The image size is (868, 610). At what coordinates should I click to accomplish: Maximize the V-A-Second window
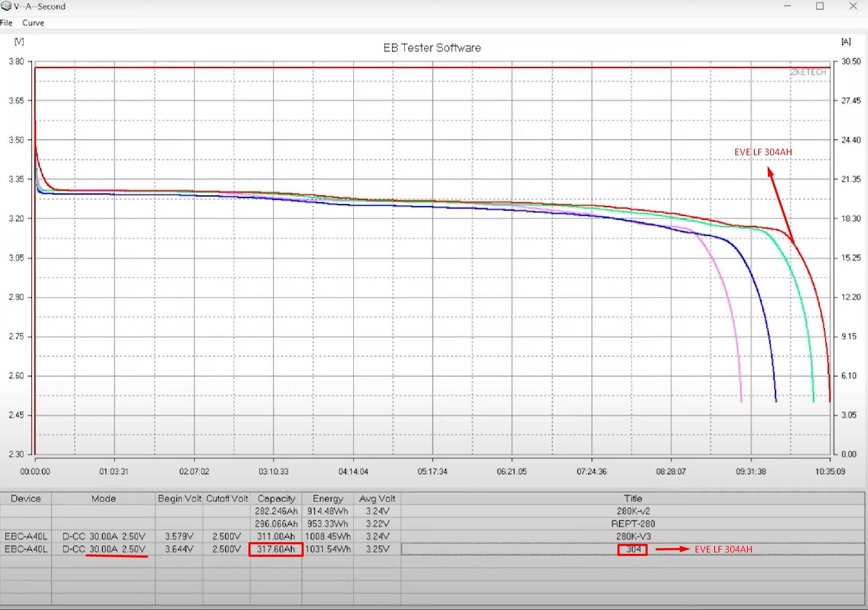820,6
